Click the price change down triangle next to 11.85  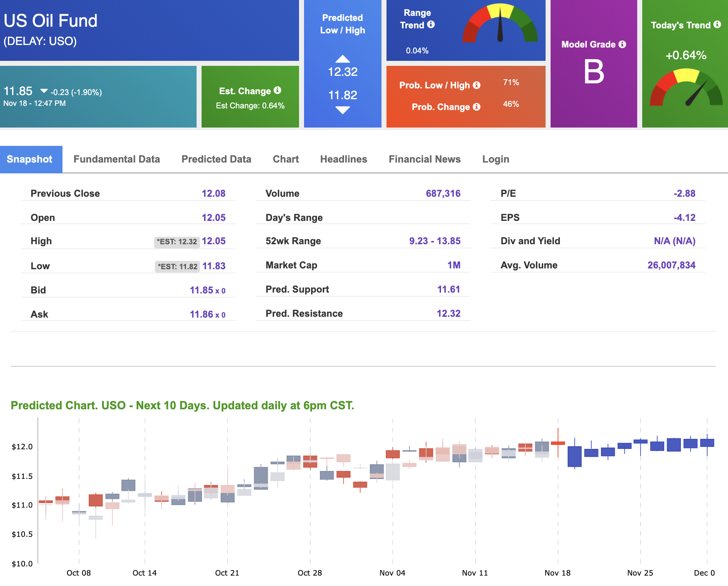point(44,91)
